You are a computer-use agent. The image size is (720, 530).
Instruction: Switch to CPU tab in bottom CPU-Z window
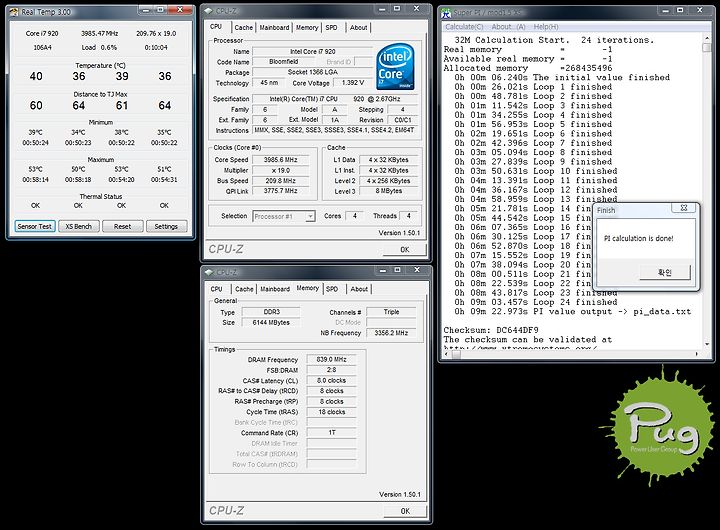[216, 289]
